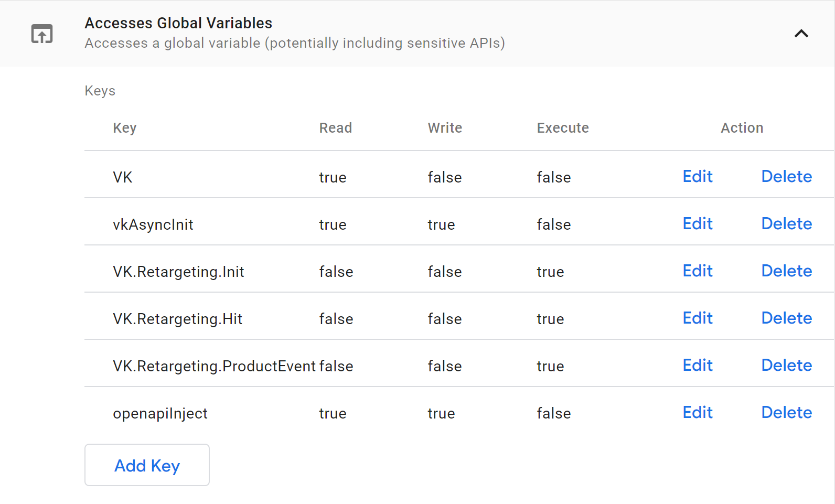Select the openapiInject key name cell
Screen dimensions: 835x504
tap(160, 413)
